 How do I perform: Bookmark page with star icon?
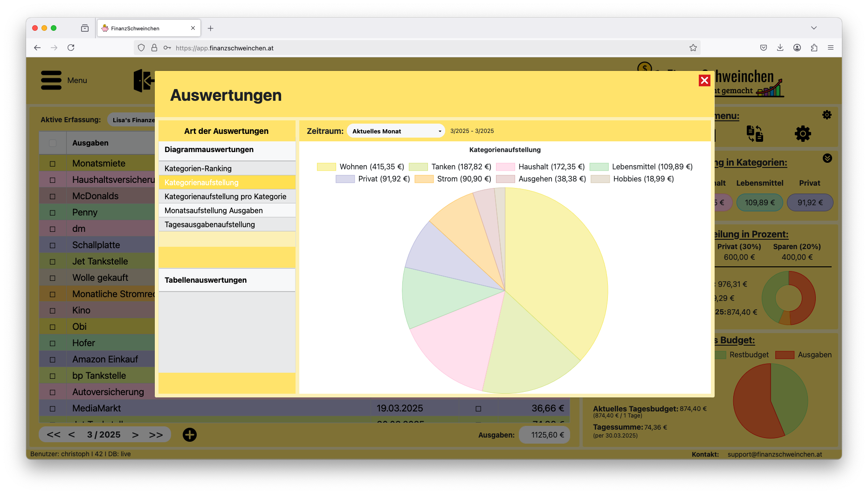[693, 48]
